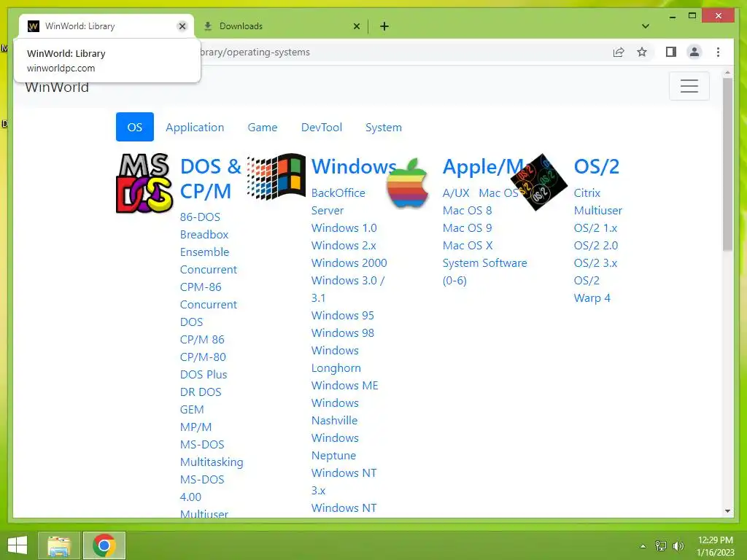The height and width of the screenshot is (560, 747).
Task: Switch to System category
Action: 384,127
